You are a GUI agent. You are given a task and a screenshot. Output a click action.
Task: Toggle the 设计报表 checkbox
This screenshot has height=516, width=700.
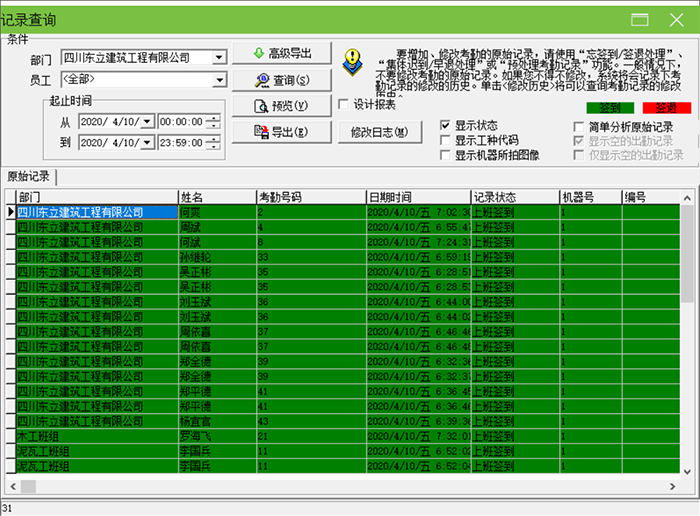click(x=344, y=104)
